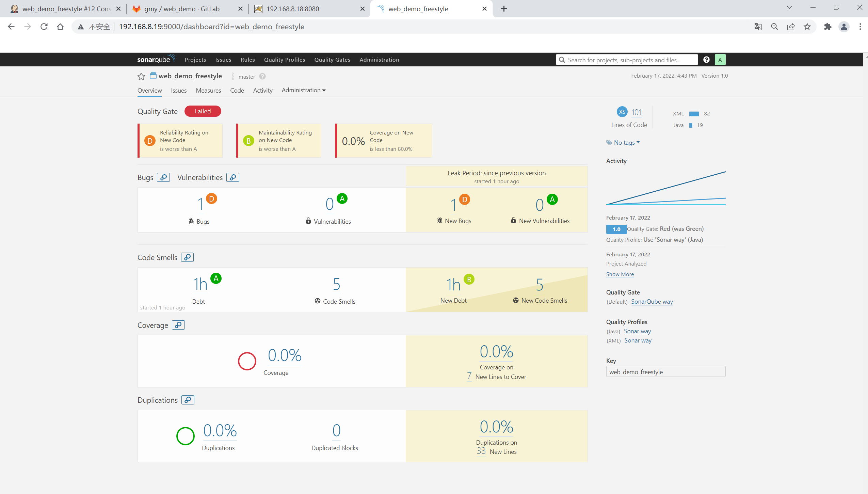Open Quality Profiles in top navigation
The width and height of the screenshot is (868, 494).
[x=285, y=60]
